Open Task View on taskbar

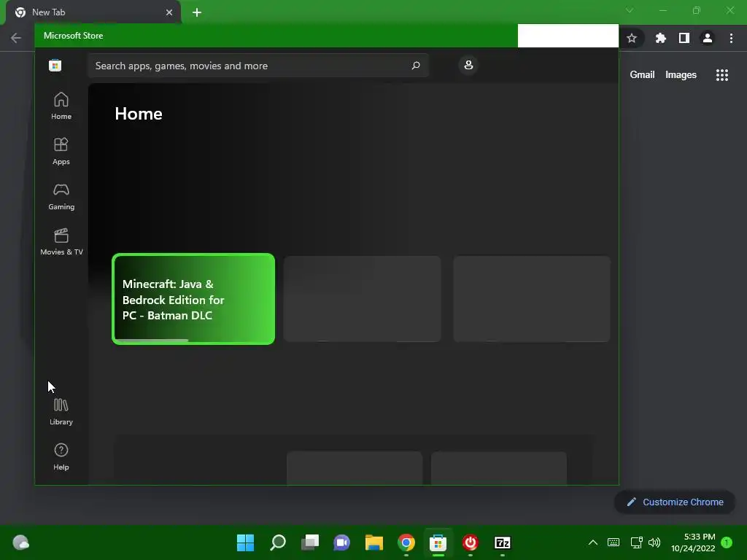pos(310,542)
